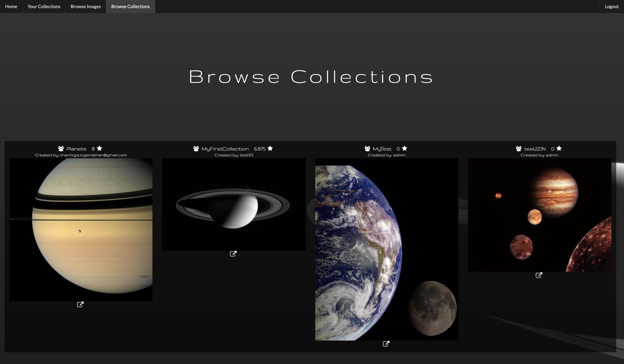Log out using the Logout link

pos(611,6)
